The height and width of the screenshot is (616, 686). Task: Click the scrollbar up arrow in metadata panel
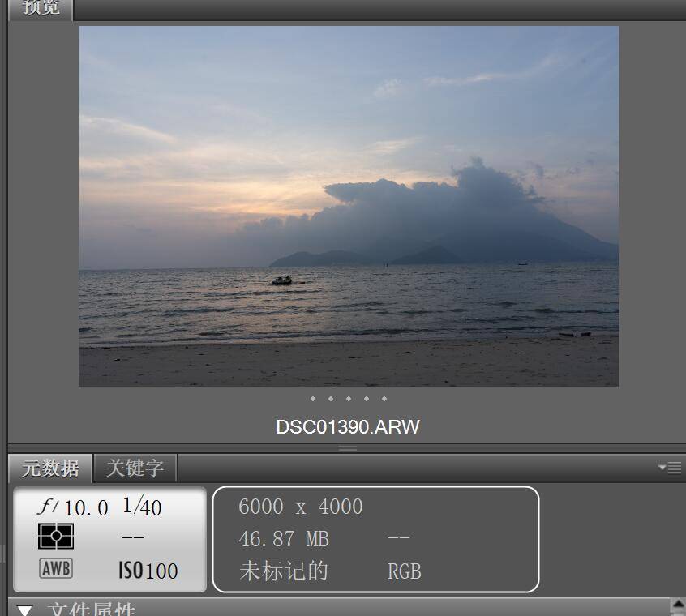[678, 605]
